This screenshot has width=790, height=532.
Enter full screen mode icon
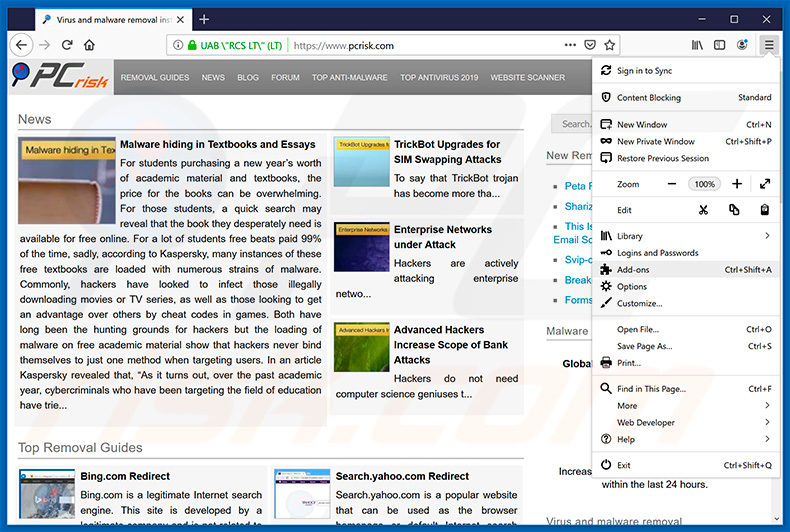(765, 184)
